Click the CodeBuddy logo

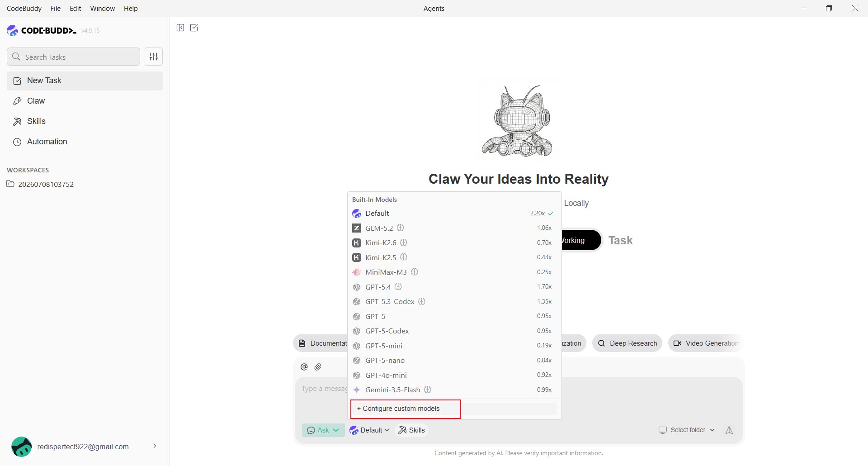pos(42,30)
